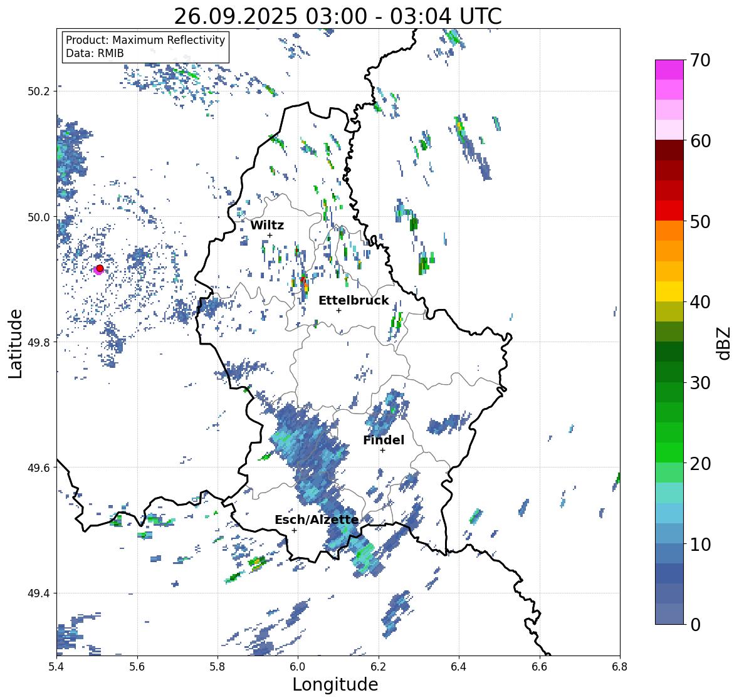Click the Wiltz city label
The width and height of the screenshot is (739, 700).
tap(267, 225)
